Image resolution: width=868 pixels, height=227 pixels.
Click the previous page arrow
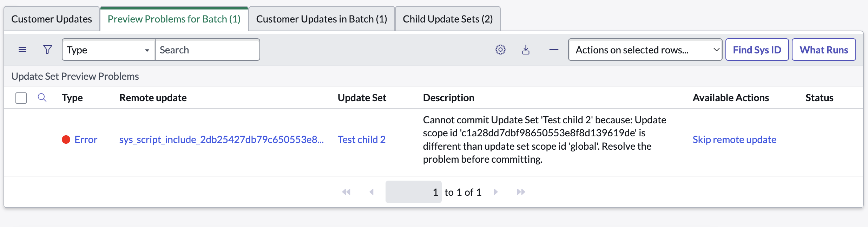(371, 192)
